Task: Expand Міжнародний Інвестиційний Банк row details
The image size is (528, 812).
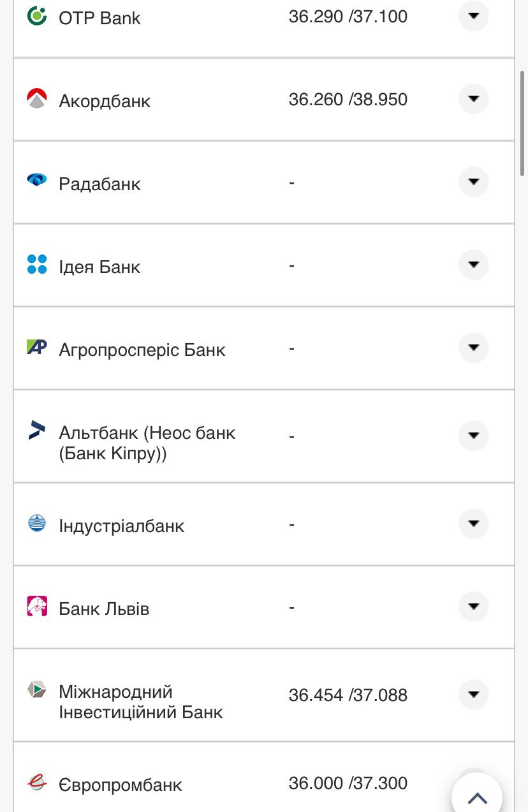Action: click(x=473, y=694)
